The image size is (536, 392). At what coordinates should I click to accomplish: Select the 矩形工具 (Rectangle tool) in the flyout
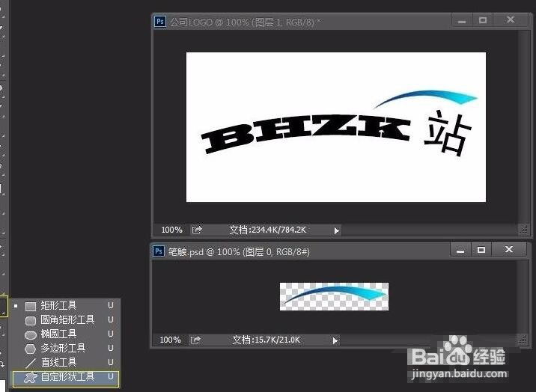[66, 305]
